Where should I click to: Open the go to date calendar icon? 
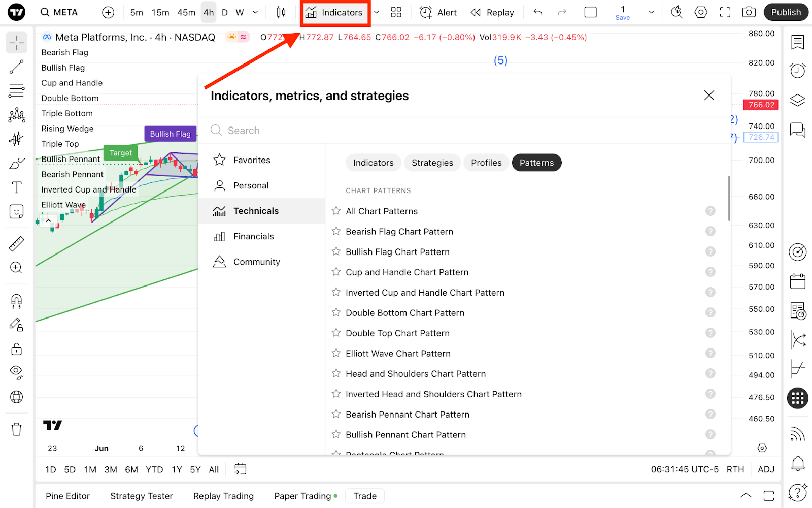tap(240, 469)
